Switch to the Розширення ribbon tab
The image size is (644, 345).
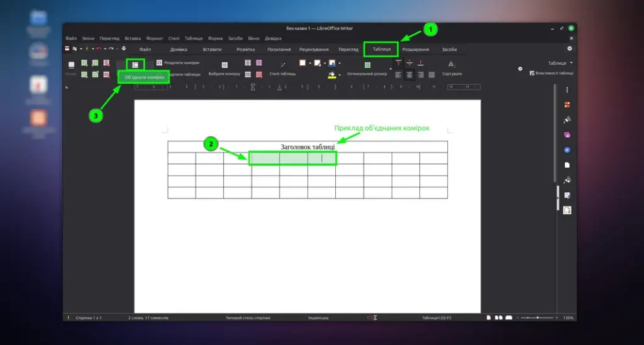pos(415,49)
